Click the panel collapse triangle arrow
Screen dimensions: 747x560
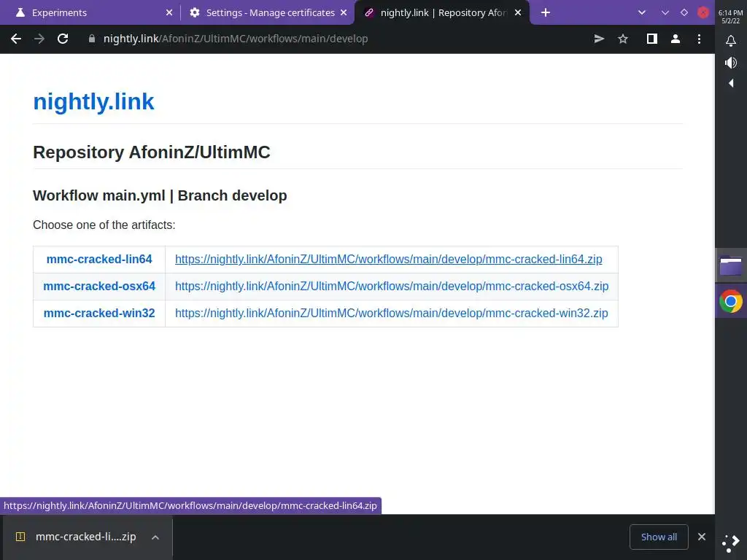point(731,83)
